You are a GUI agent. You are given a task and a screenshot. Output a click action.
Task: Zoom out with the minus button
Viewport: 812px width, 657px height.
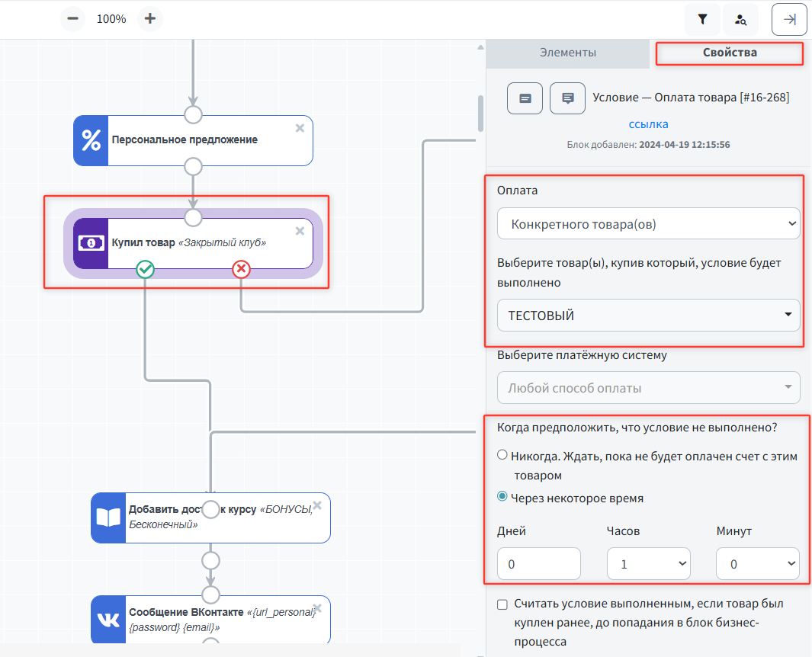(x=72, y=19)
